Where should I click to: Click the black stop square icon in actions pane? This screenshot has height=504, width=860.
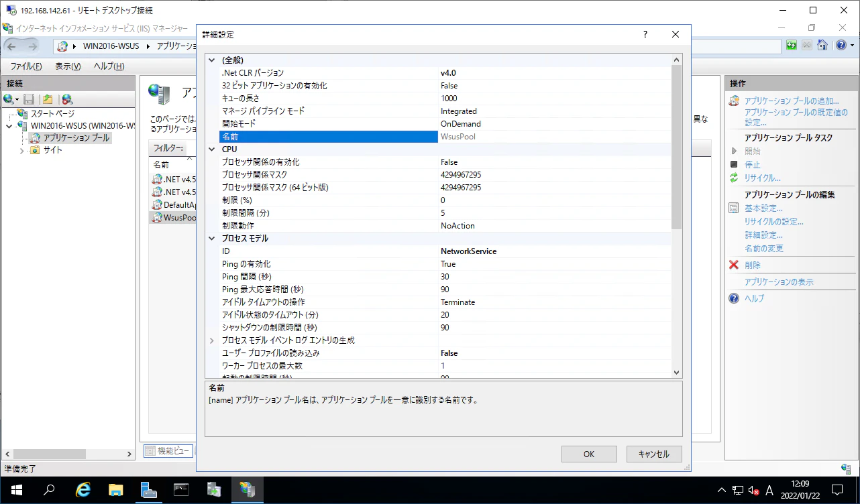click(734, 164)
